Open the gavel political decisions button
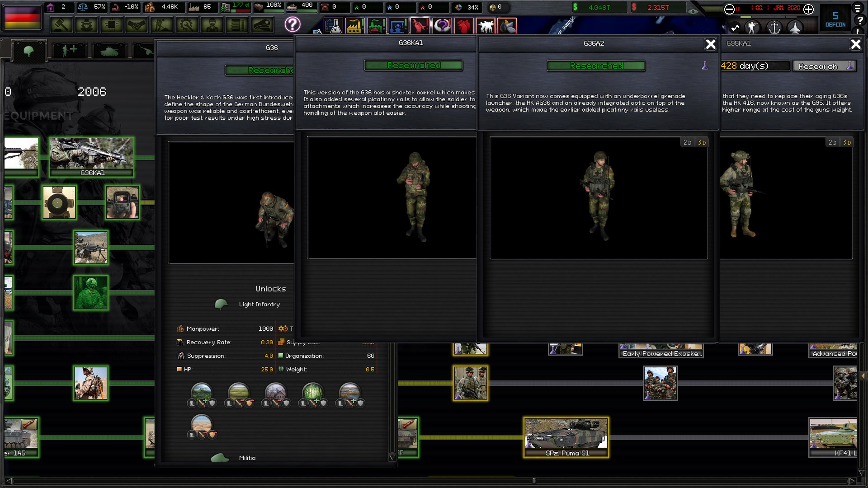The image size is (868, 488). pyautogui.click(x=61, y=25)
